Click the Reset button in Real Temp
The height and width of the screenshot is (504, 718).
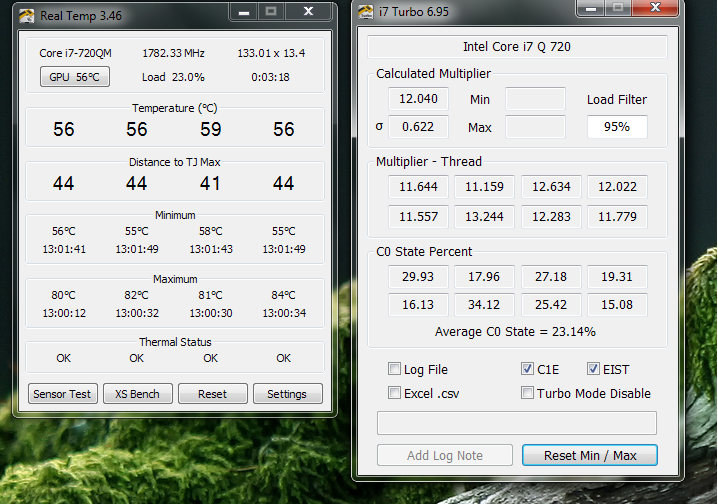click(x=212, y=394)
